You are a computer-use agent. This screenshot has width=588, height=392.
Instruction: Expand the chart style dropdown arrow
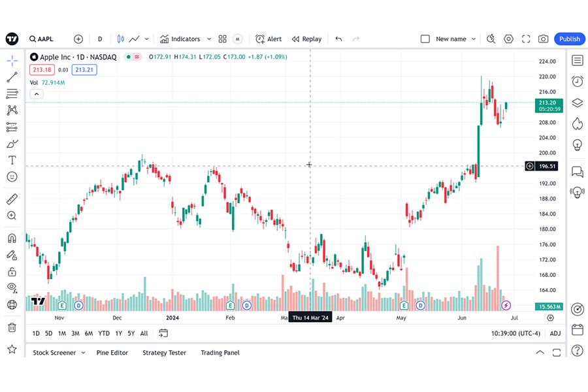(x=146, y=39)
